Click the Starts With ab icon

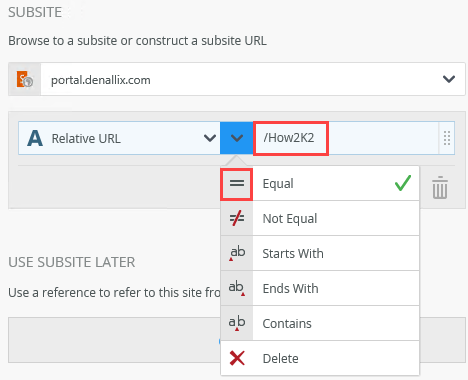click(x=237, y=253)
